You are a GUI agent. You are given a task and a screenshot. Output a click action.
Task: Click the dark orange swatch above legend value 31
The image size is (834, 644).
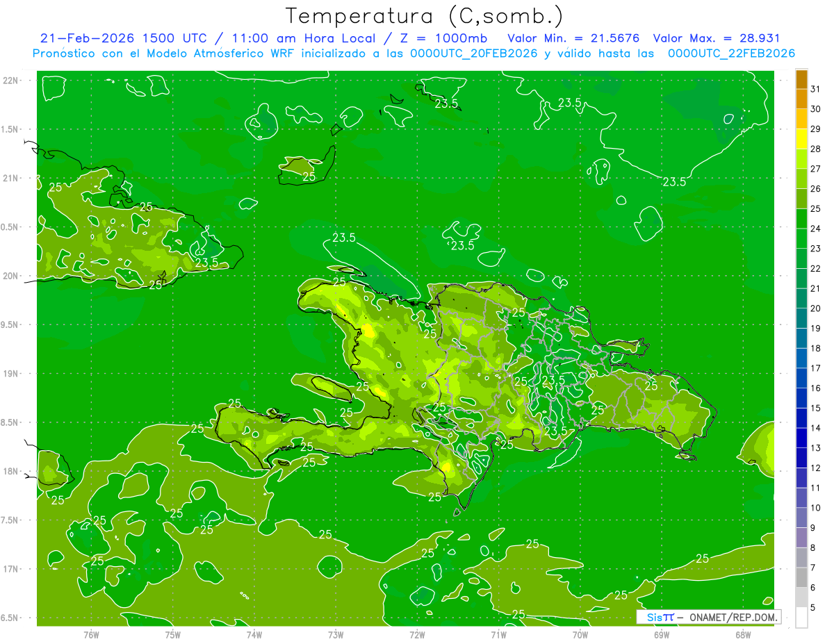point(801,79)
